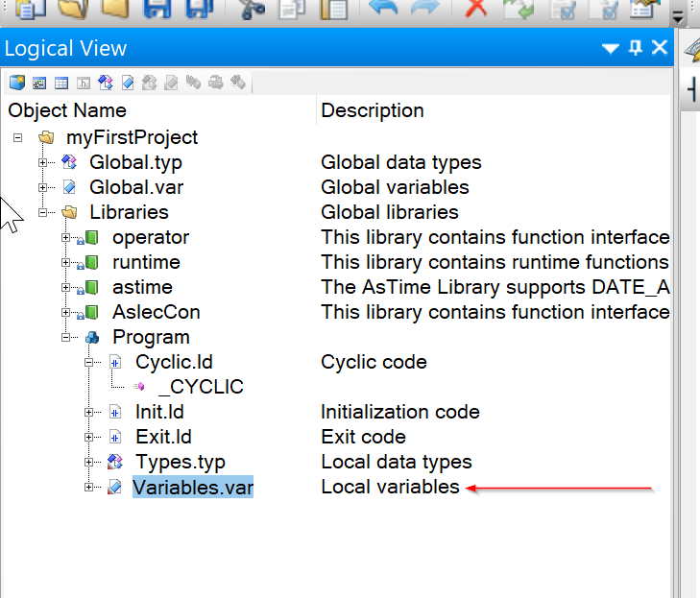Pin the Logical View panel

[636, 47]
